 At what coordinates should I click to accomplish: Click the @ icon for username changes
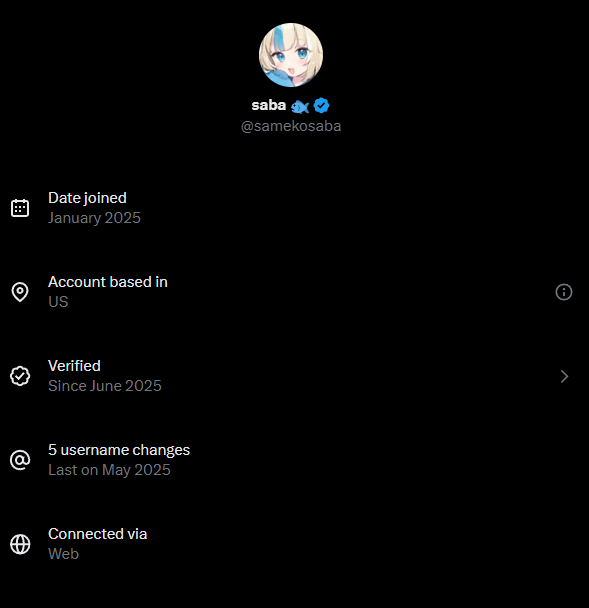click(20, 460)
